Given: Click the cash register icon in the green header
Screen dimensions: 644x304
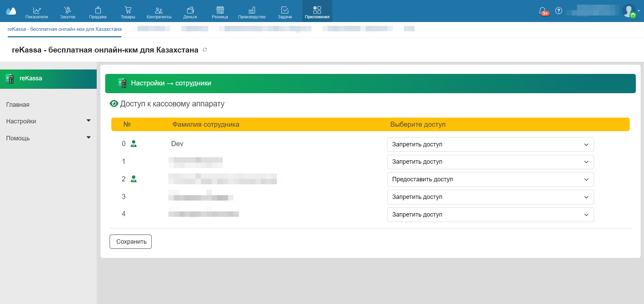Looking at the screenshot, I should (x=122, y=83).
